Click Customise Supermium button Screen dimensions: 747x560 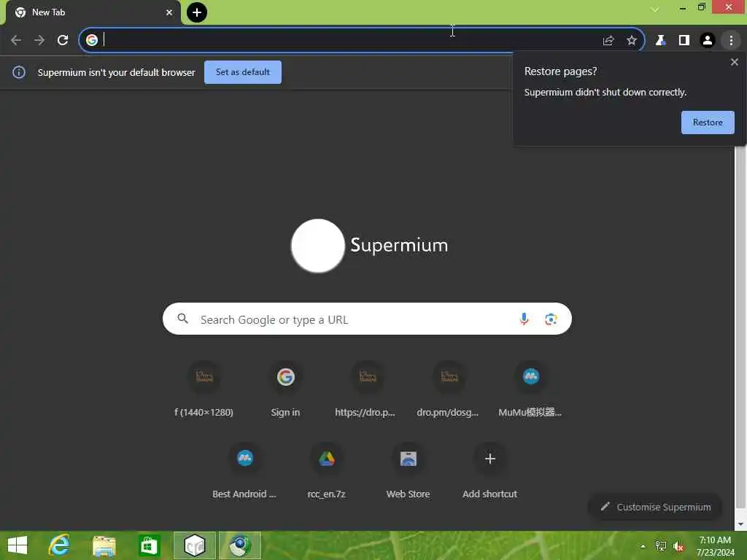pyautogui.click(x=656, y=507)
